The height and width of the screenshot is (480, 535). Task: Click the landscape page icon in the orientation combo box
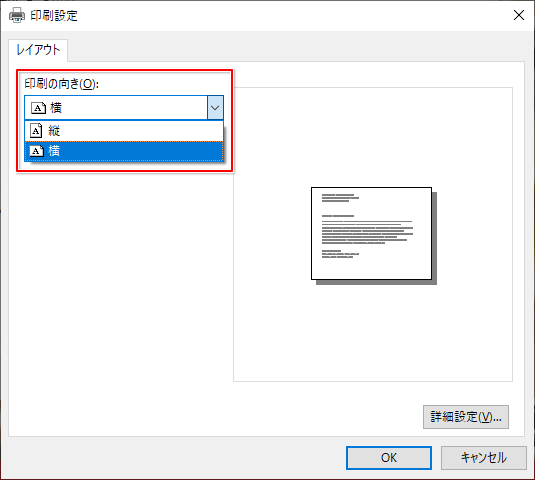(39, 108)
